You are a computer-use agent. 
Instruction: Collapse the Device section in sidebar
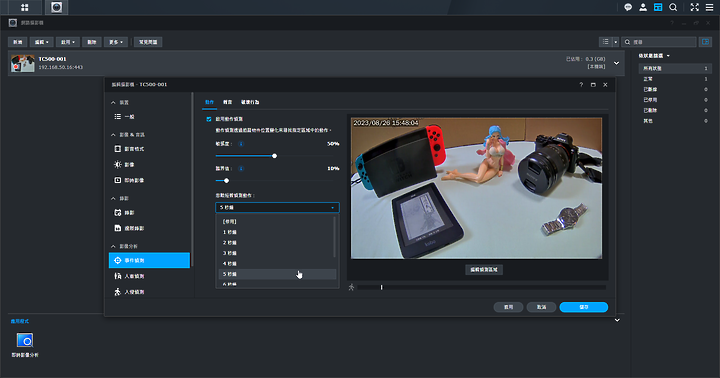pyautogui.click(x=113, y=102)
